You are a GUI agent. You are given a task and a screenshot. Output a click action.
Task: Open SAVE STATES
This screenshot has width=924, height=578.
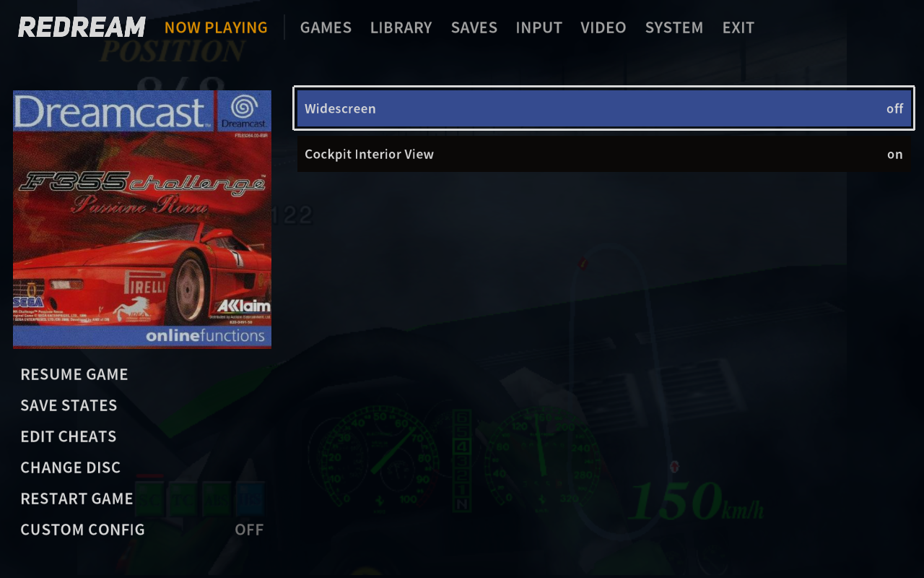(69, 405)
